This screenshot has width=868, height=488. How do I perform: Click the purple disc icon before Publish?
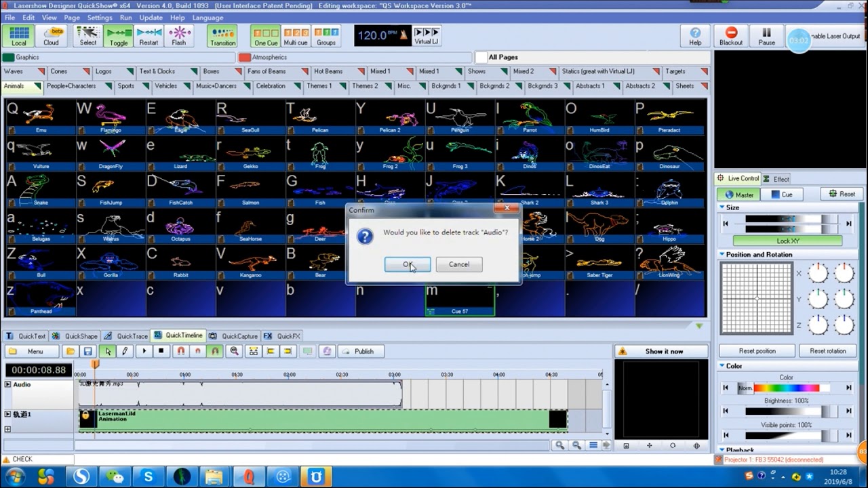[x=327, y=351]
